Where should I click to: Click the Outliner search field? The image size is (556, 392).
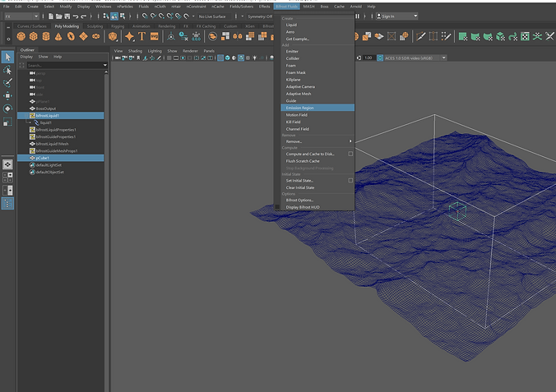coord(64,65)
